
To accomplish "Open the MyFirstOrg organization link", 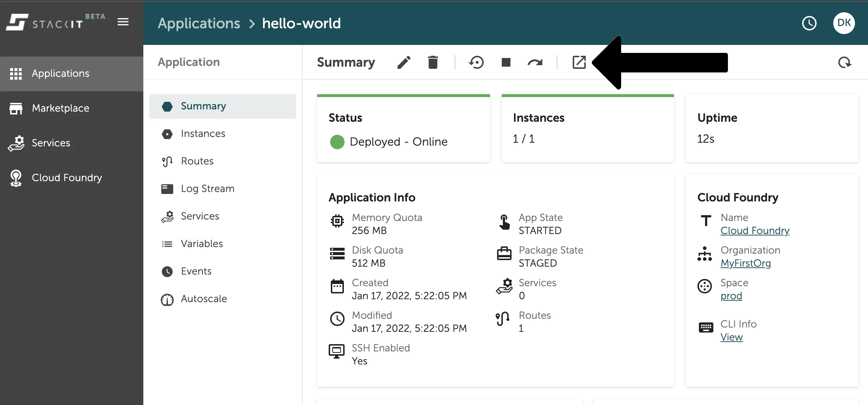I will point(746,263).
